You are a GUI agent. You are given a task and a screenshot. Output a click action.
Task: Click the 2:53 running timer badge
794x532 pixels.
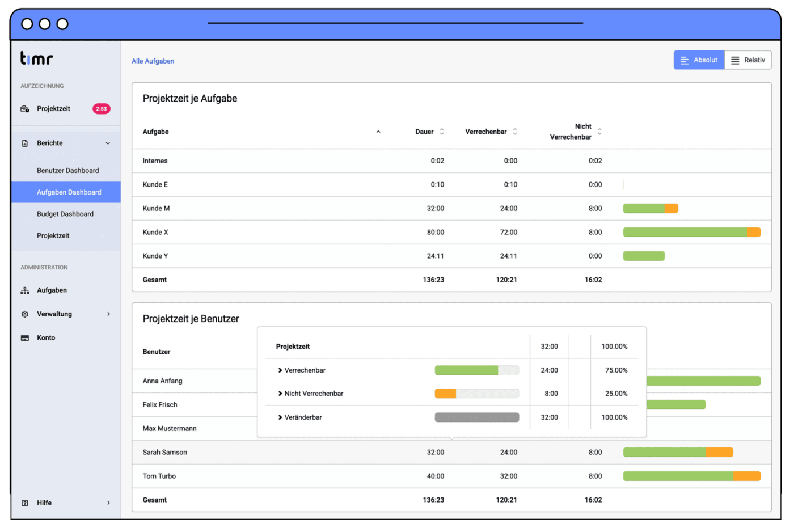[102, 109]
